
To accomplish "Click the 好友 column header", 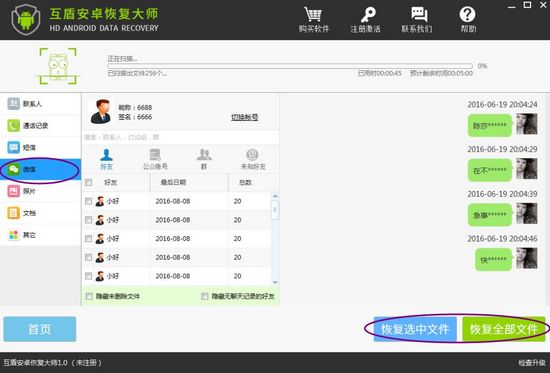I will coord(110,182).
